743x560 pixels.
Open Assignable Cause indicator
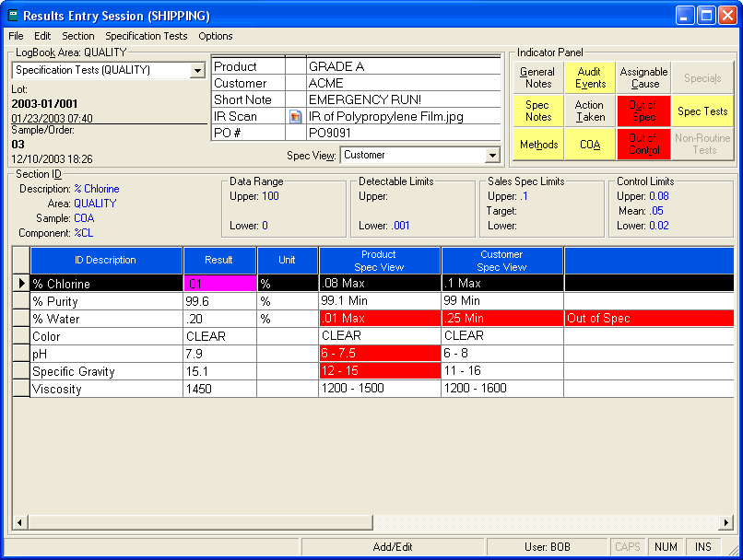pyautogui.click(x=644, y=77)
